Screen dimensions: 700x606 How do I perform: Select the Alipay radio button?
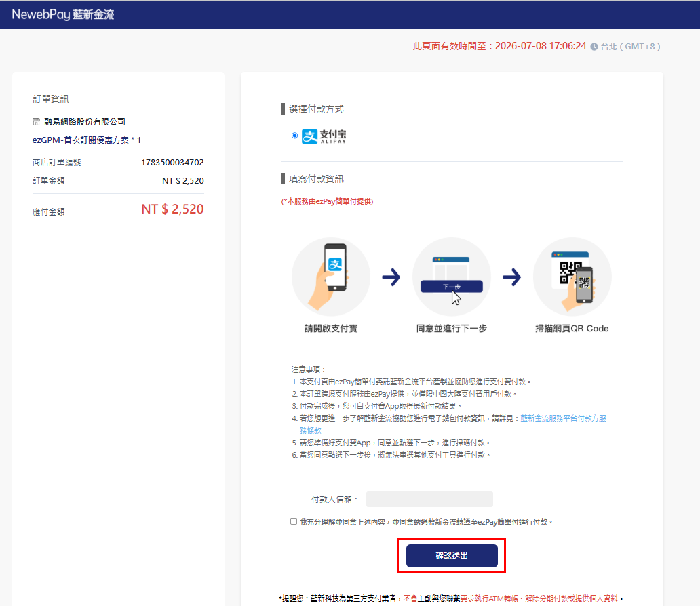[294, 135]
